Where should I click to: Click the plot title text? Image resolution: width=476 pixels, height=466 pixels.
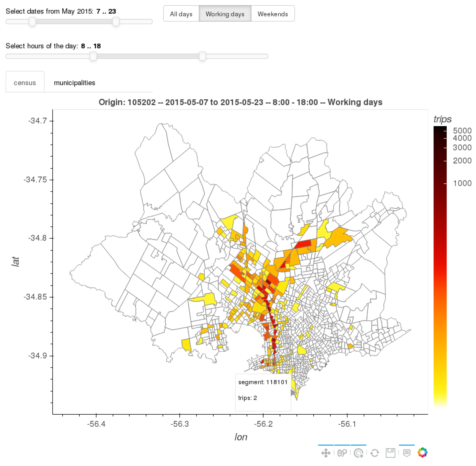point(240,102)
